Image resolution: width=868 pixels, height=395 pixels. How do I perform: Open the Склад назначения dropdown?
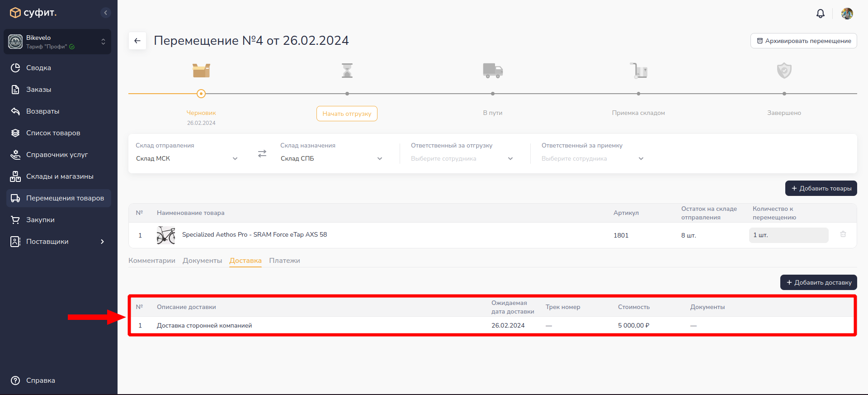[331, 158]
